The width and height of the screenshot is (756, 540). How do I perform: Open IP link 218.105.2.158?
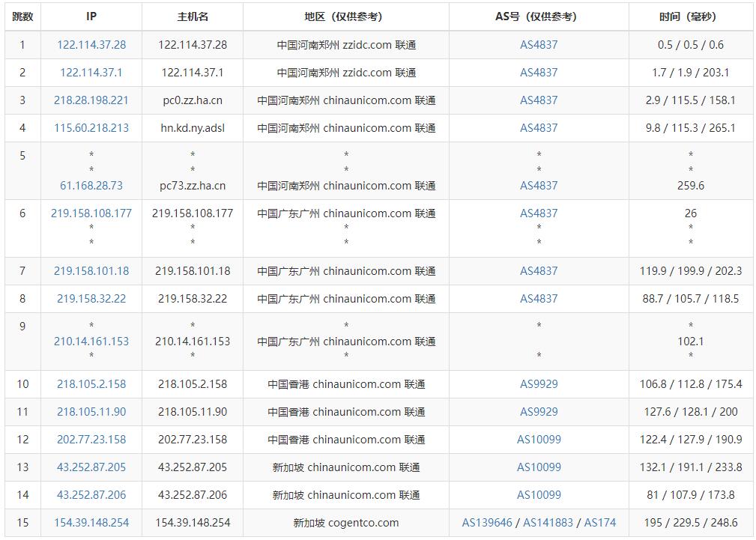coord(91,384)
